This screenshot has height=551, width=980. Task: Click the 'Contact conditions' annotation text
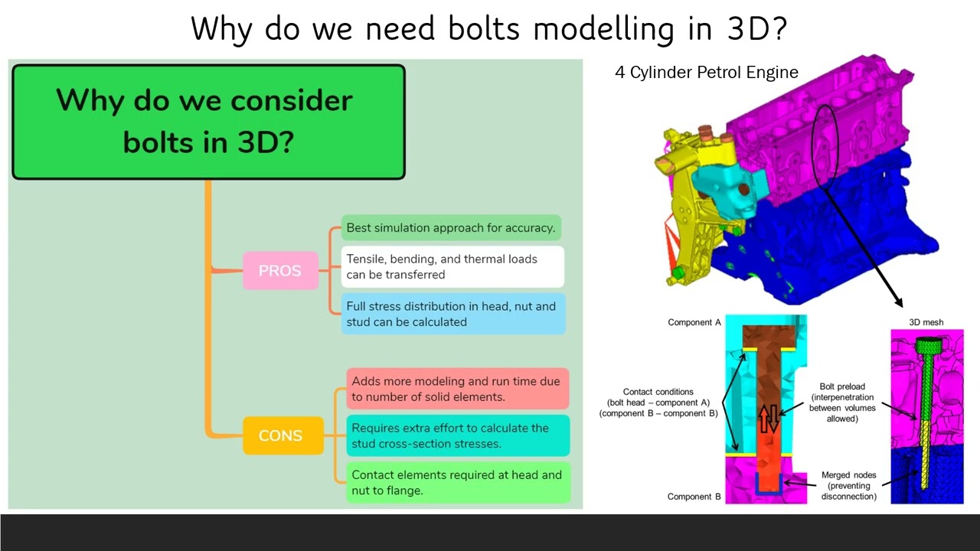tap(658, 403)
